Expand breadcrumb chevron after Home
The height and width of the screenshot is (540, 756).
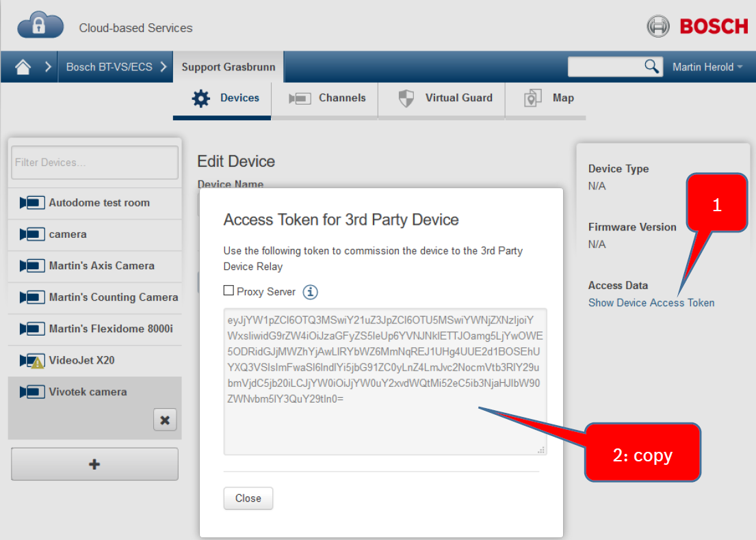click(x=48, y=66)
